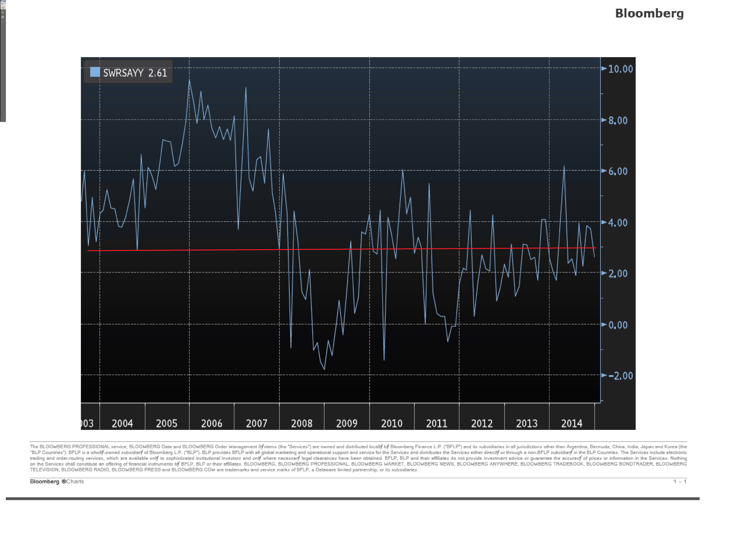
Task: Select the 2008 year label on timeline
Action: click(302, 423)
